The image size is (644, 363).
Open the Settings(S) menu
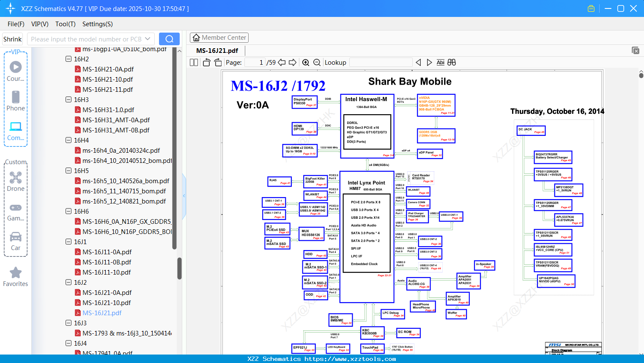98,24
